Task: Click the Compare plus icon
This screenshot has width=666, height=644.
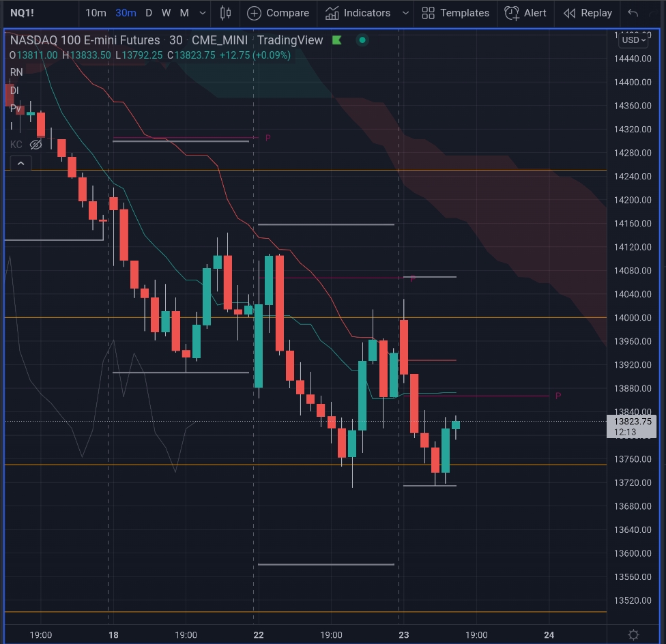Action: [254, 13]
